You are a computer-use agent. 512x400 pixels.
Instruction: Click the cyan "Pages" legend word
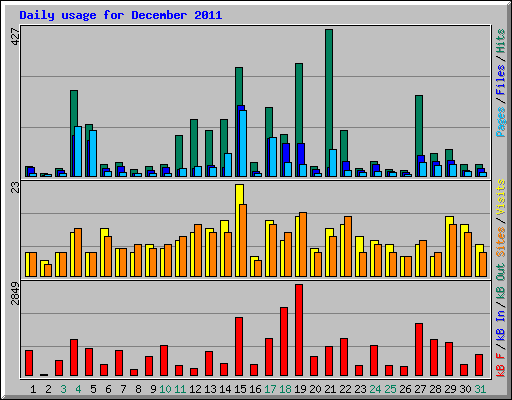point(500,122)
